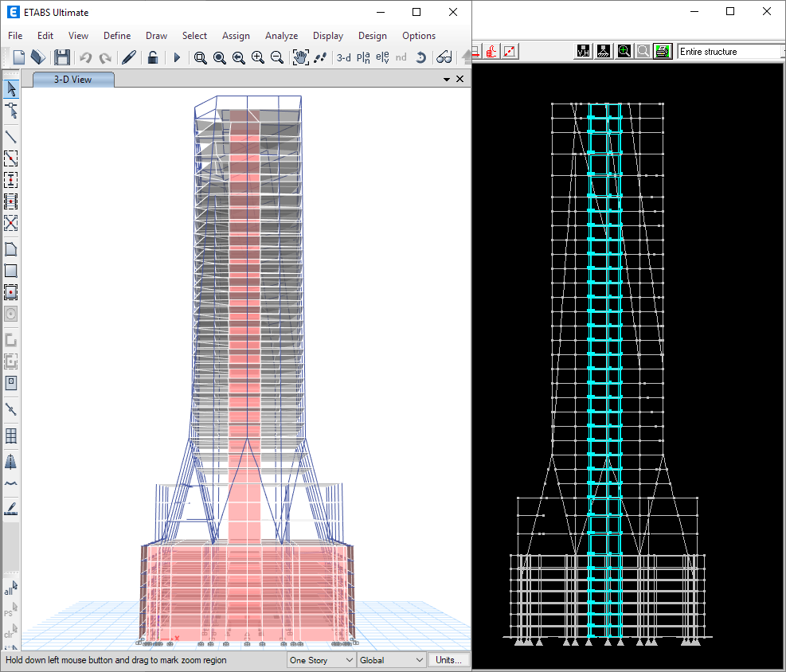Click the Units... button

click(448, 660)
